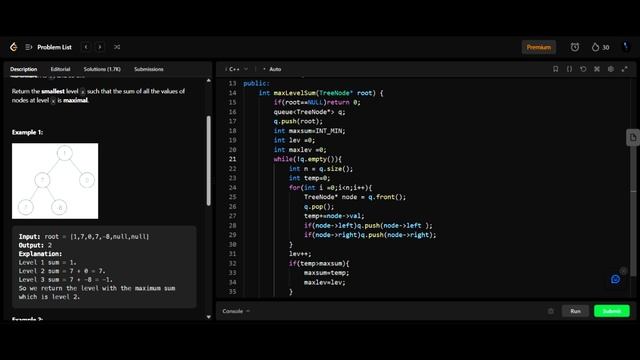The height and width of the screenshot is (360, 640).
Task: Click the 'temp+=node->val;' code line
Action: [x=334, y=216]
